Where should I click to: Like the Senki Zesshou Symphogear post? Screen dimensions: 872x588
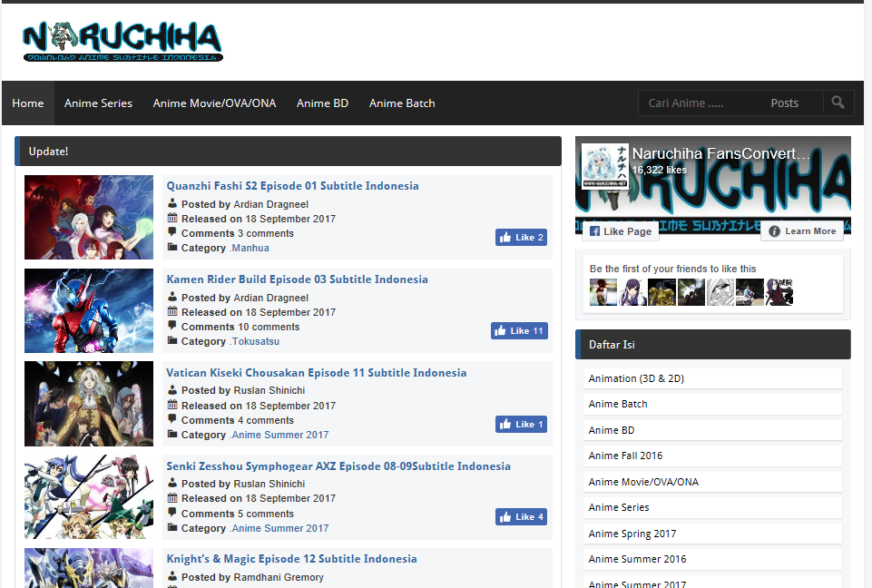tap(521, 517)
